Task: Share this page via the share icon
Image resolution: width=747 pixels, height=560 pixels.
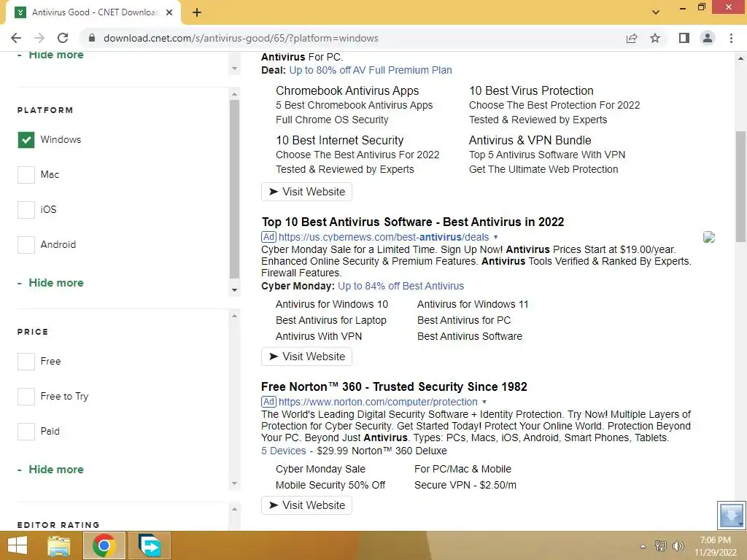Action: (632, 38)
